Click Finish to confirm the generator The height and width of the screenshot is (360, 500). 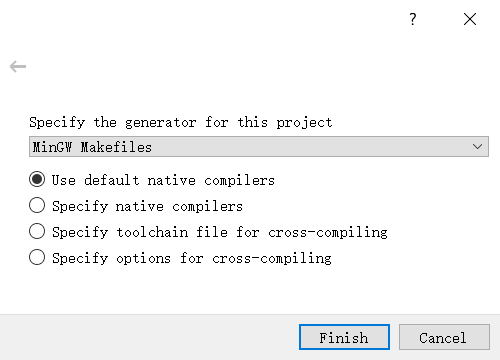[344, 337]
